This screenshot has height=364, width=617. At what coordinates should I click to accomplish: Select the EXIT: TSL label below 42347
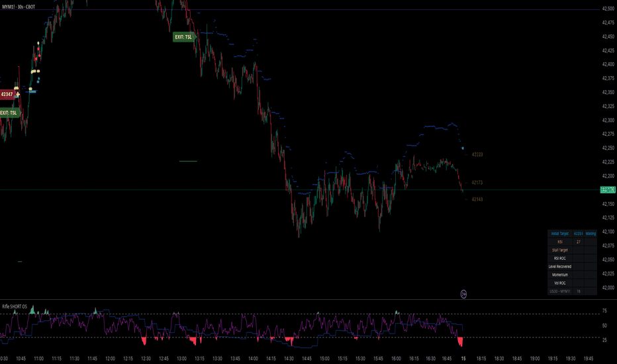tap(9, 113)
